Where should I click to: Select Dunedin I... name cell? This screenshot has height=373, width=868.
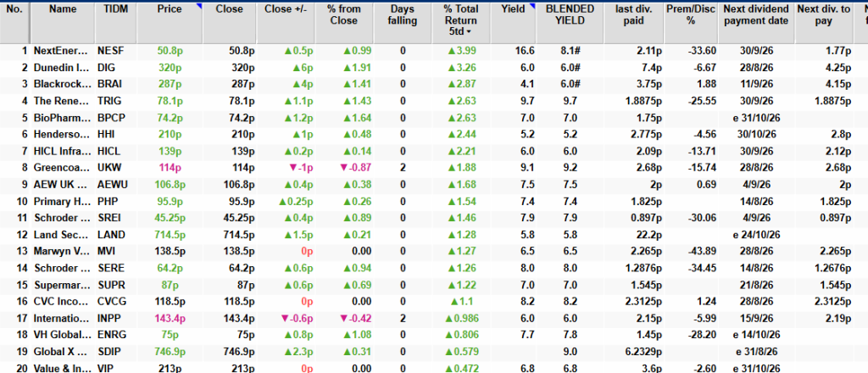coord(61,68)
